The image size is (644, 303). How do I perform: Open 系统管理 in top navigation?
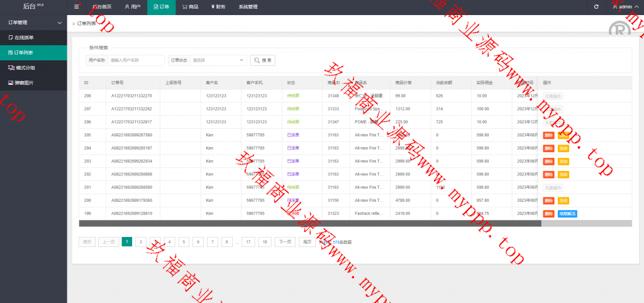click(248, 7)
